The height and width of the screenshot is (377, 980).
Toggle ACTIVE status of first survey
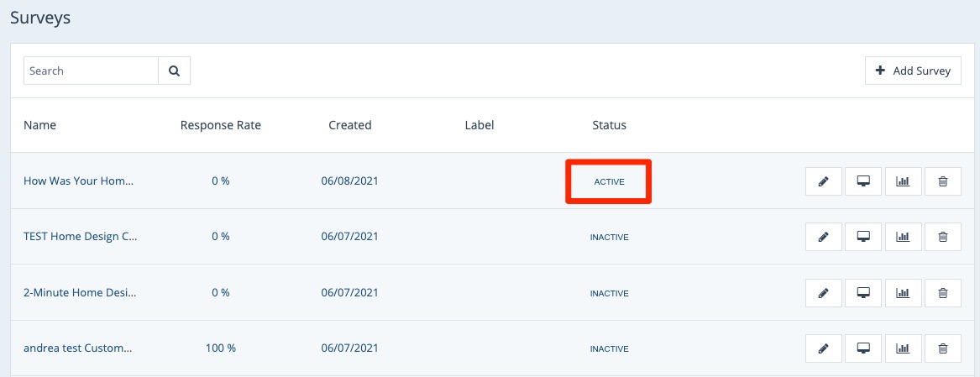coord(609,181)
